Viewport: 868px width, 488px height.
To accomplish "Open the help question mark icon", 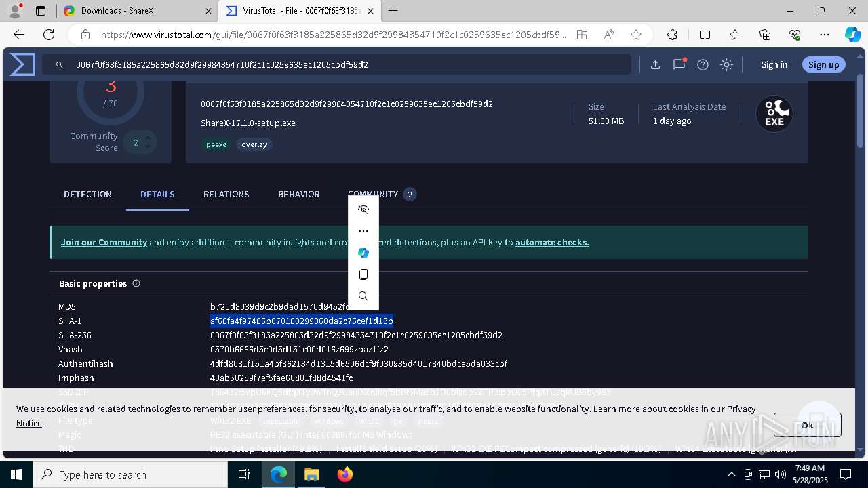I will pyautogui.click(x=703, y=64).
